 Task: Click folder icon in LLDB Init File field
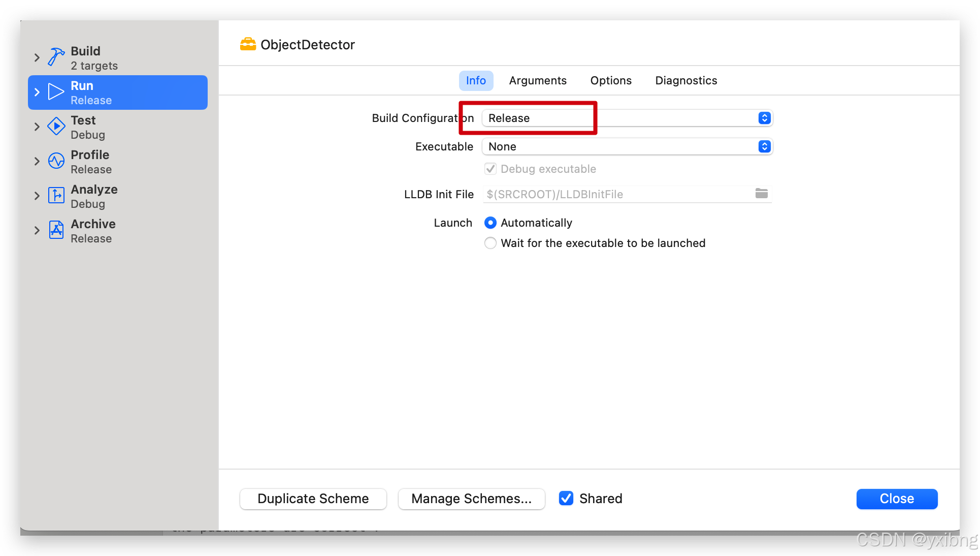click(761, 194)
